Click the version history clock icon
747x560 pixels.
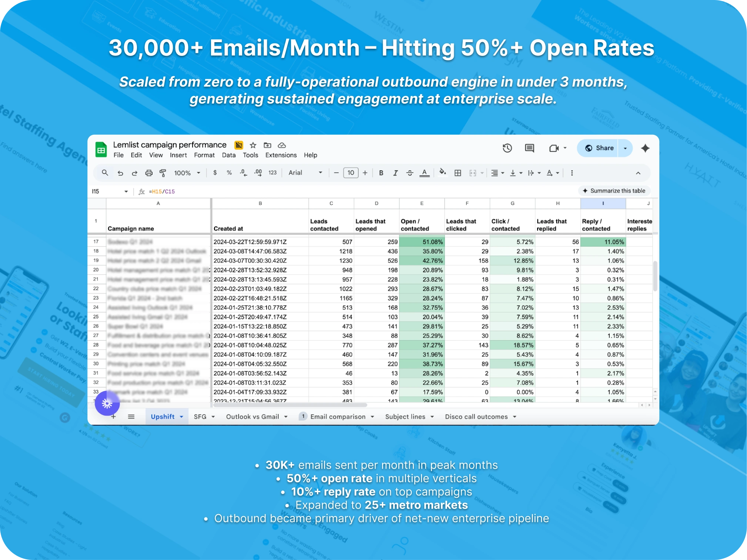pos(507,148)
